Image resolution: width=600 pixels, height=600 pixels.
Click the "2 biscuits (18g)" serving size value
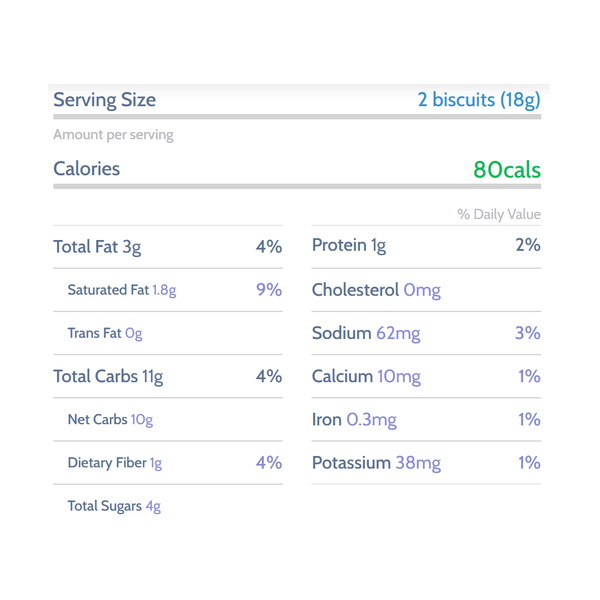tap(478, 100)
